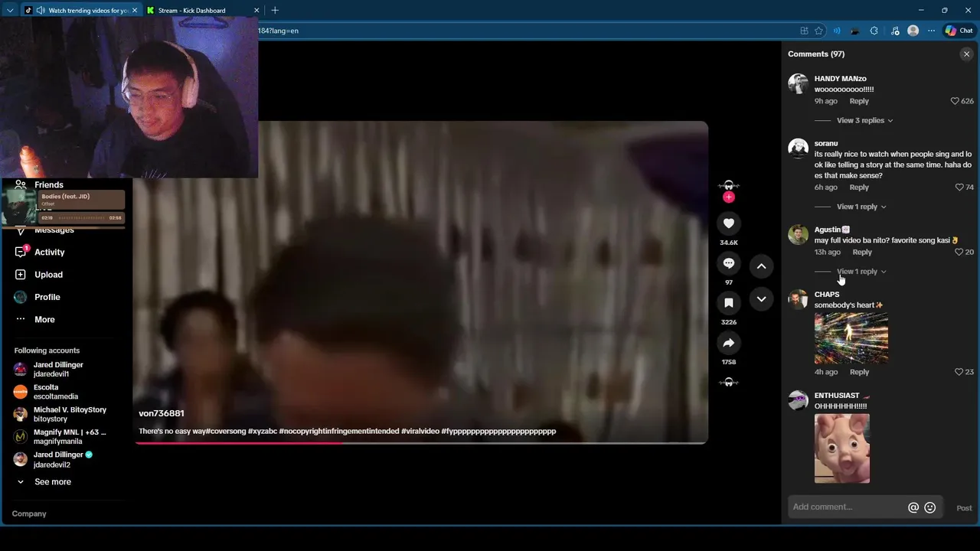Click the Upload plus-square icon
The height and width of the screenshot is (551, 980).
coord(21,275)
